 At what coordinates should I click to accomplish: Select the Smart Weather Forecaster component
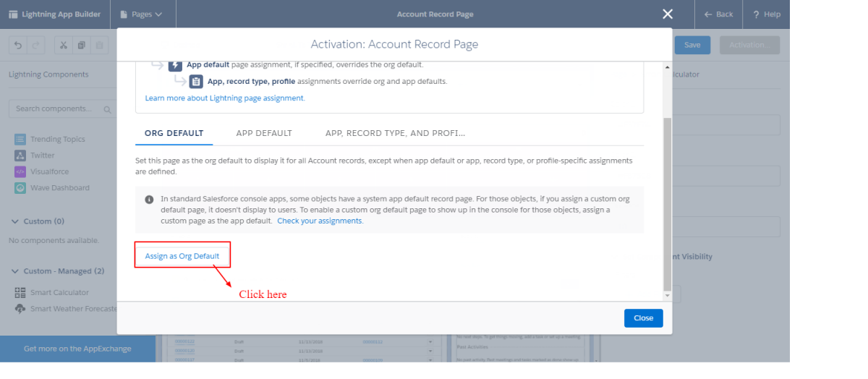coord(65,308)
